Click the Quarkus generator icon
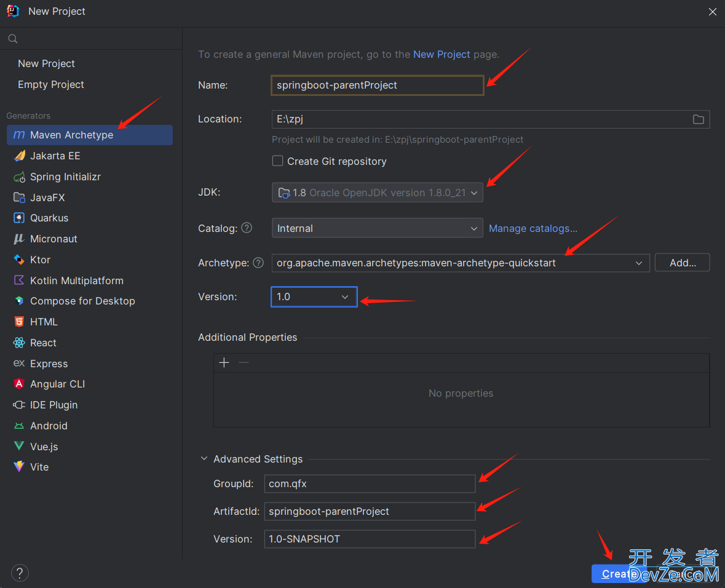Screen dimensions: 725x588 20,218
